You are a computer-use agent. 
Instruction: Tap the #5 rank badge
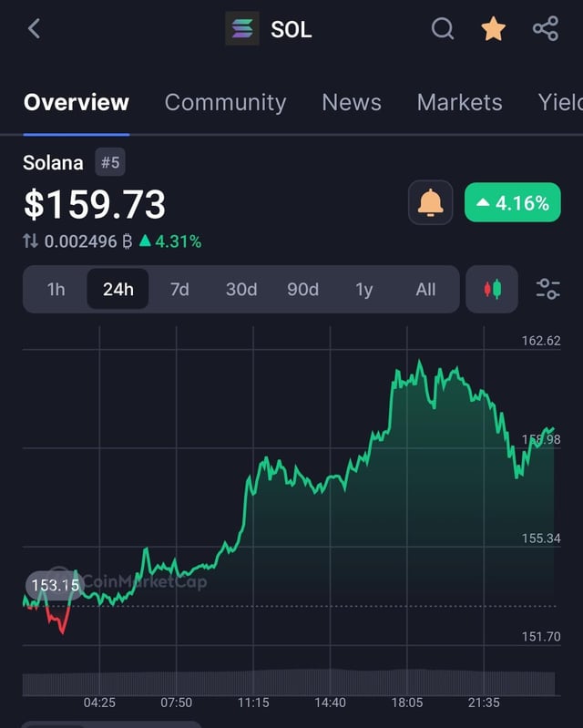point(110,163)
